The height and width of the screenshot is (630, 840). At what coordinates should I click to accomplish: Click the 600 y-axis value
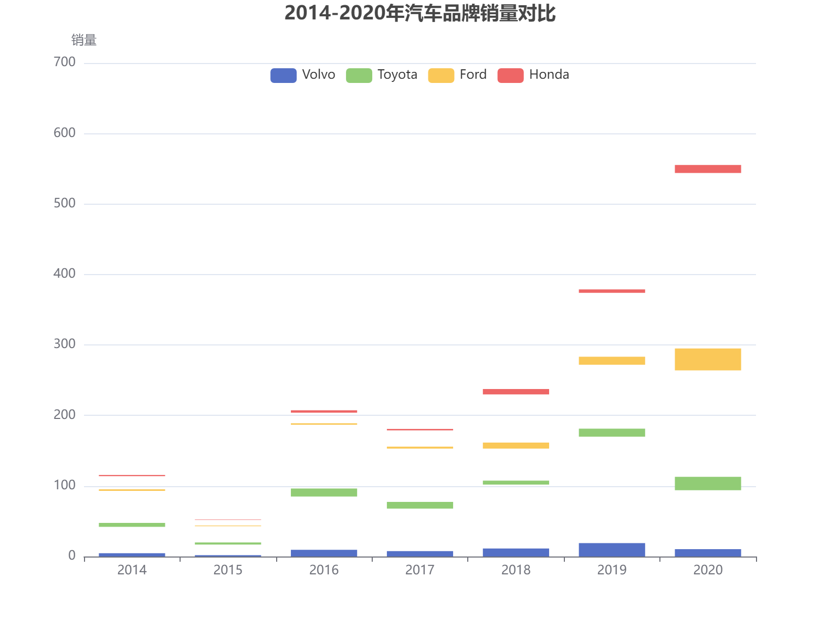[x=65, y=133]
